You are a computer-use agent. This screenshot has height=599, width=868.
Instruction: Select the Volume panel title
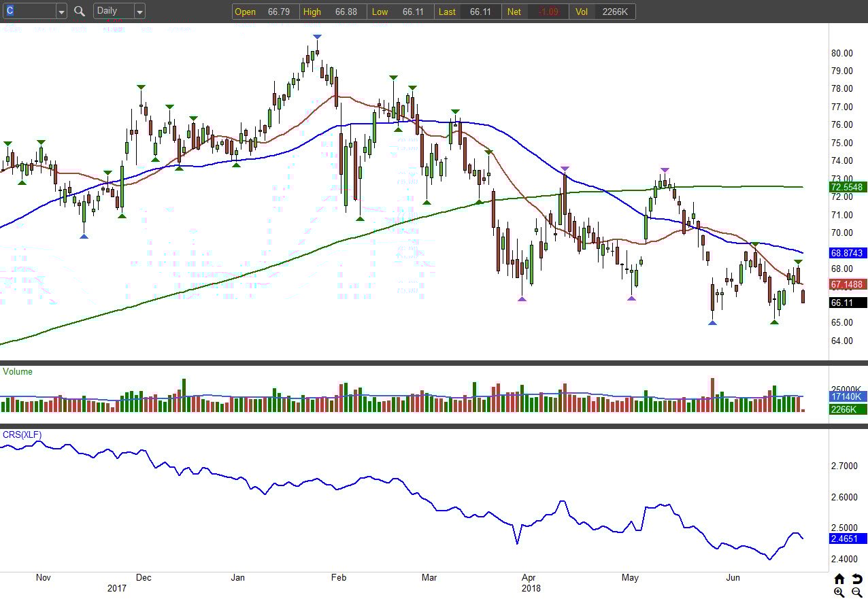pyautogui.click(x=18, y=372)
